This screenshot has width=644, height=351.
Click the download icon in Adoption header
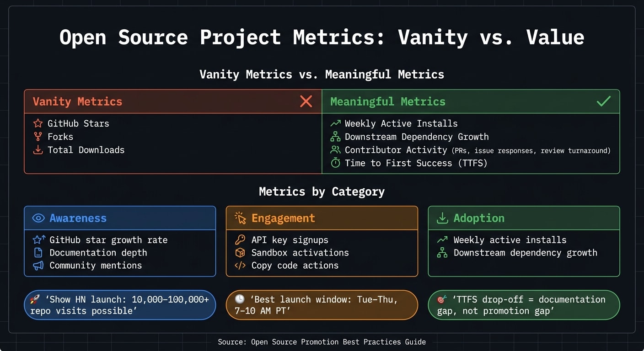click(442, 218)
